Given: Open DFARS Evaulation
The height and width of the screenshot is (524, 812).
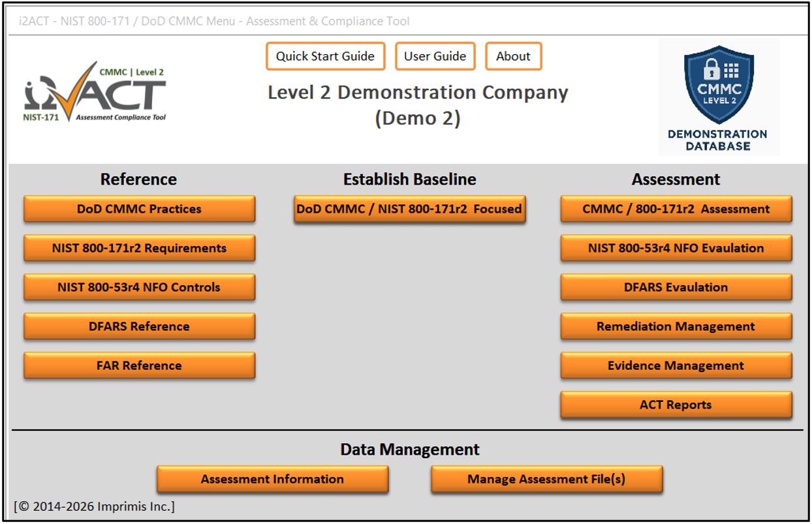Looking at the screenshot, I should pyautogui.click(x=676, y=288).
